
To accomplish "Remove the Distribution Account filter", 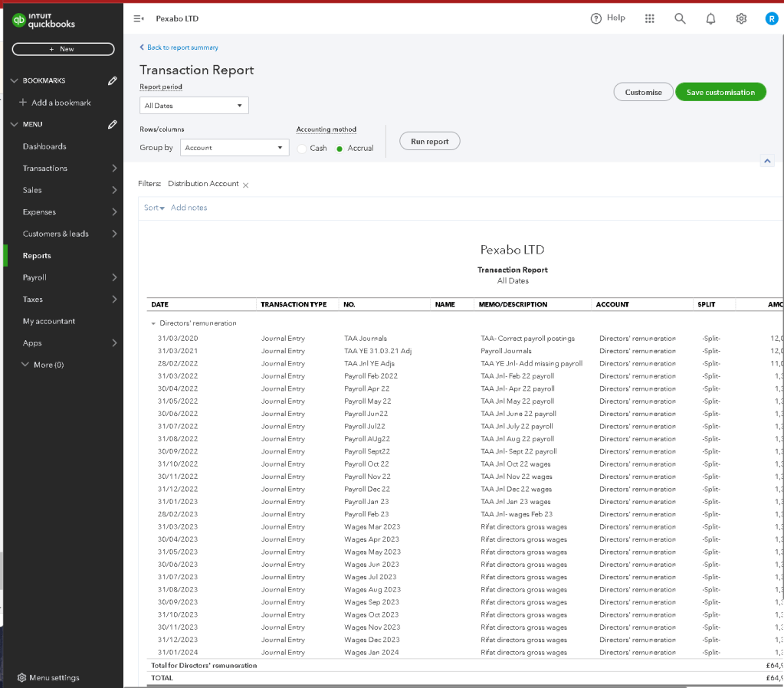I will coord(245,185).
